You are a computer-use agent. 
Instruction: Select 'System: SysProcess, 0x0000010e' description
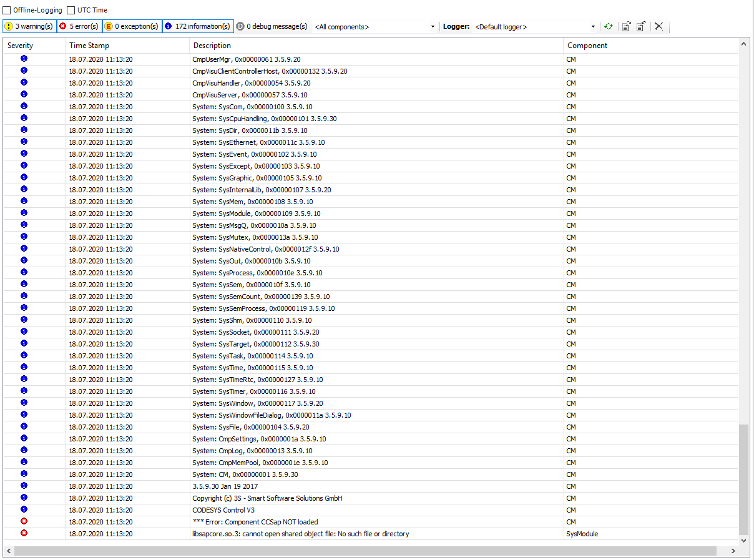pyautogui.click(x=257, y=273)
